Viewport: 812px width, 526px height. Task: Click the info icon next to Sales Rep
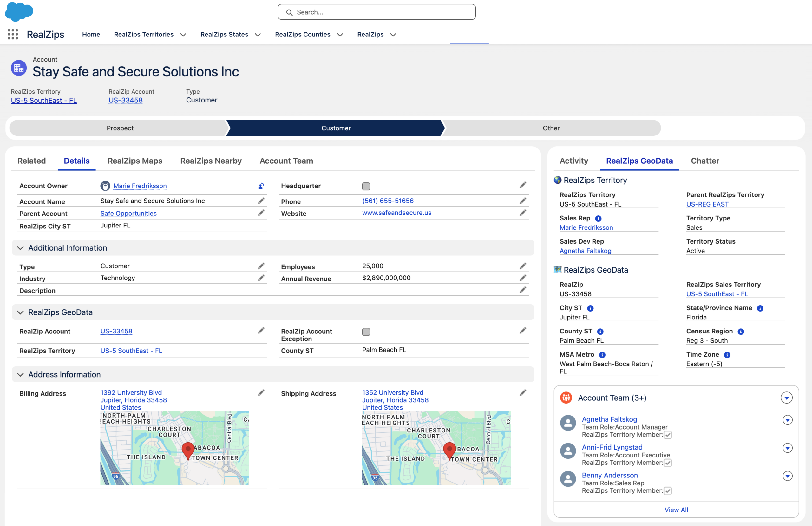598,219
